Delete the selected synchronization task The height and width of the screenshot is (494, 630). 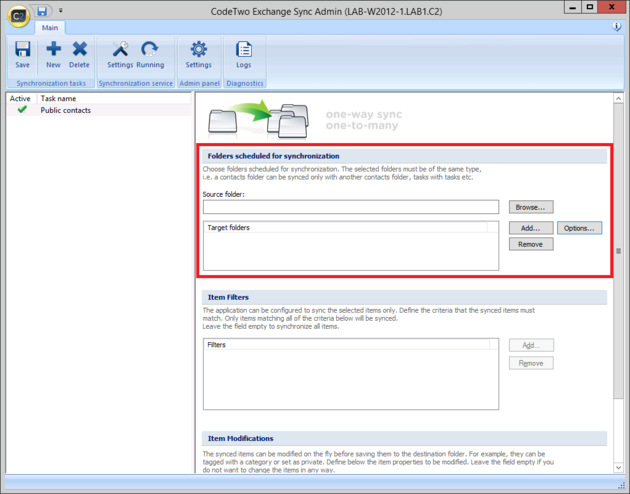pos(79,54)
